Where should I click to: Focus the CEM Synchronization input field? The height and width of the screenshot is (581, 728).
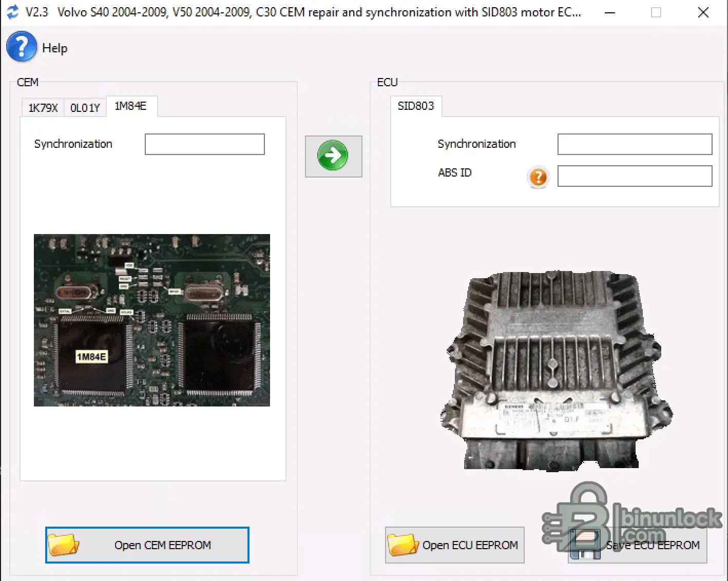tap(205, 144)
